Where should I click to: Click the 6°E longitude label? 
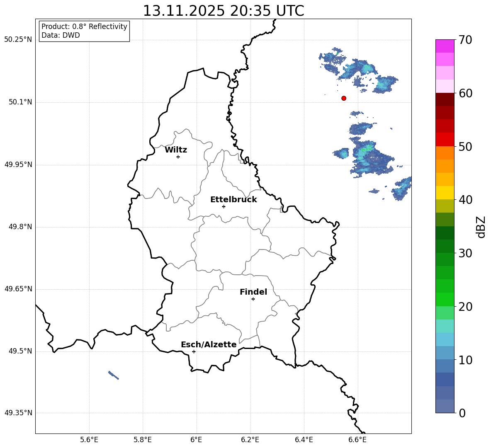tap(196, 440)
